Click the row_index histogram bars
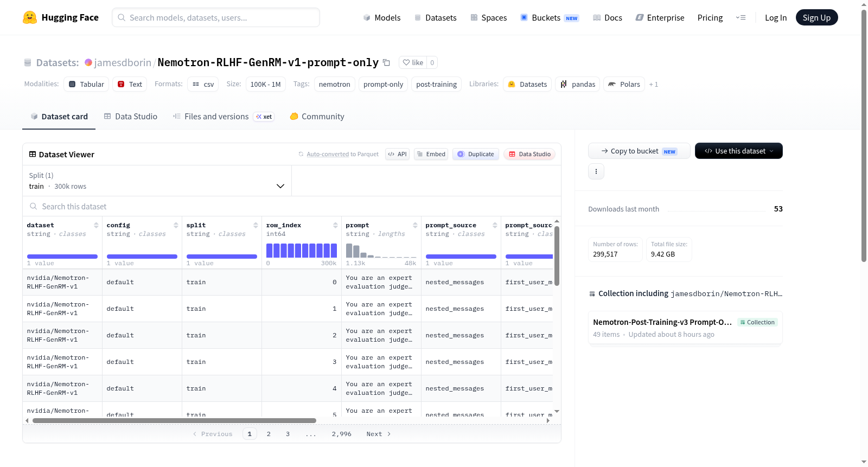The image size is (868, 467). point(302,250)
